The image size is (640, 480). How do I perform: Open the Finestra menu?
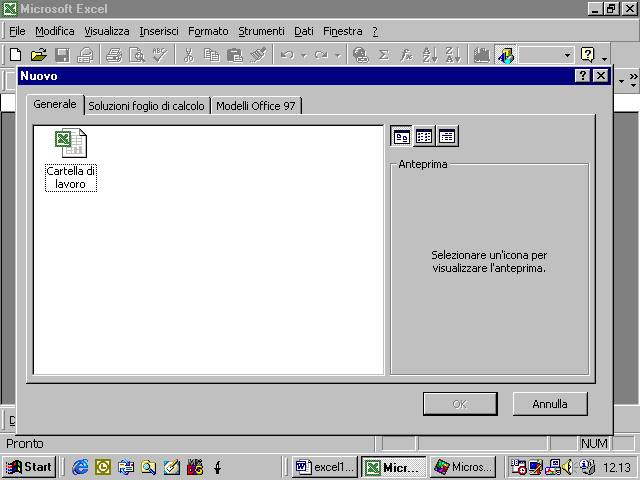tap(342, 31)
